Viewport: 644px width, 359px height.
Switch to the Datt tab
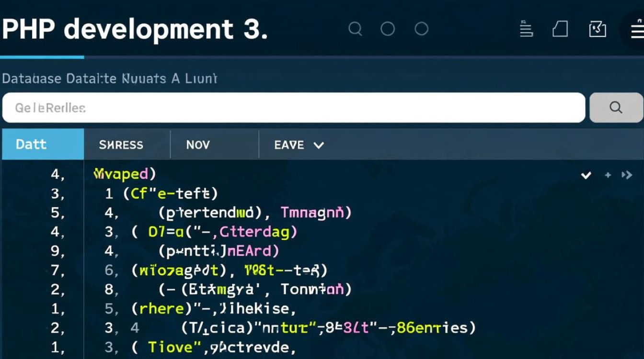click(x=43, y=144)
